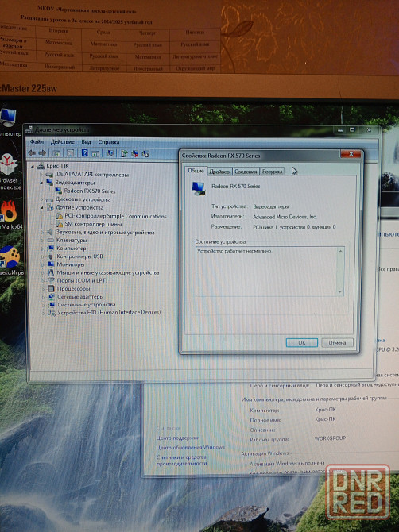Switch to the Драйвер tab

[219, 172]
